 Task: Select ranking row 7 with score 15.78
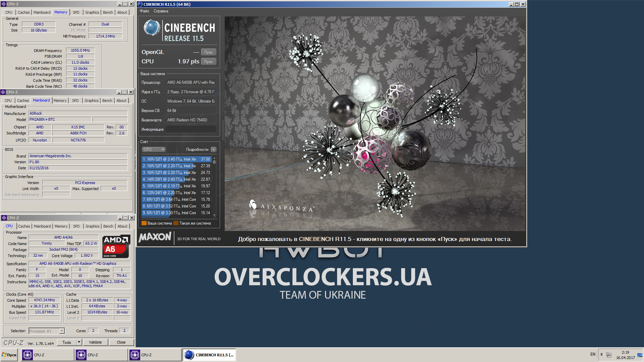[177, 199]
